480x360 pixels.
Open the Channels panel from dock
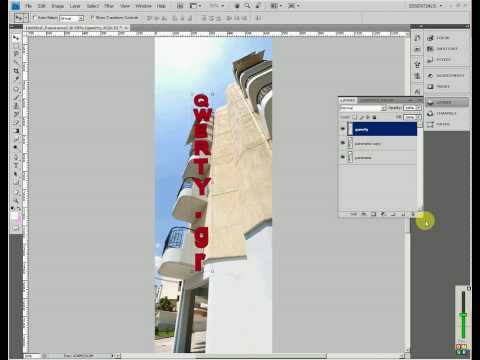coord(447,113)
